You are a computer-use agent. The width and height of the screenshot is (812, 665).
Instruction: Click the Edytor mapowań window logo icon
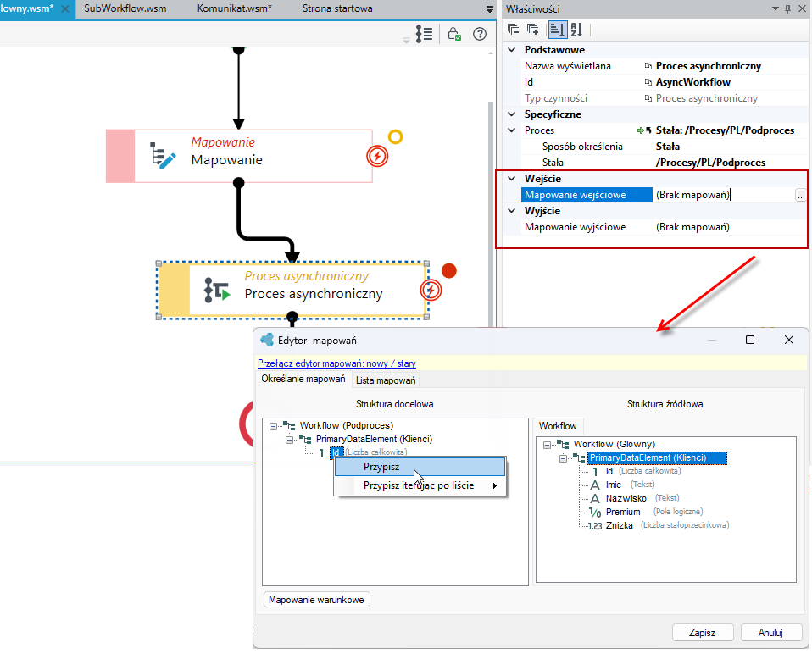tap(267, 340)
